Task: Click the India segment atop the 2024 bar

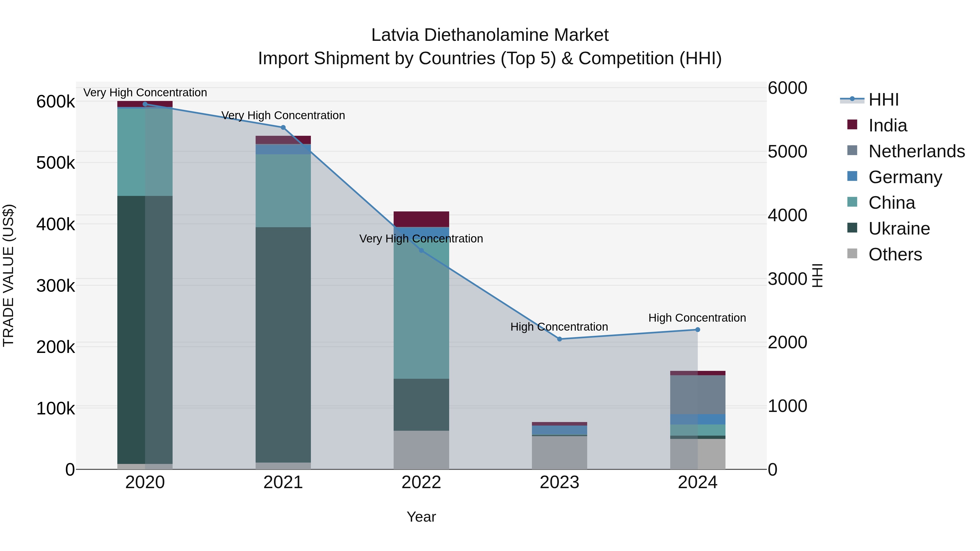Action: 698,373
